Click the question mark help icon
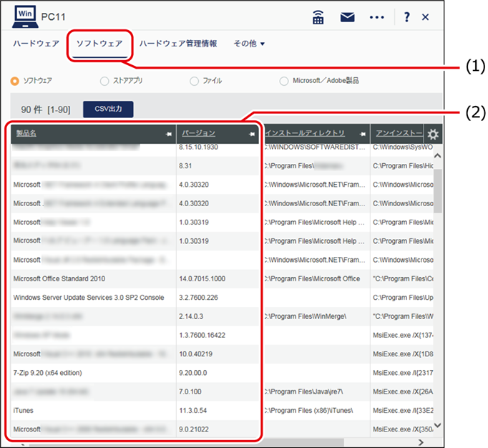 pyautogui.click(x=406, y=17)
